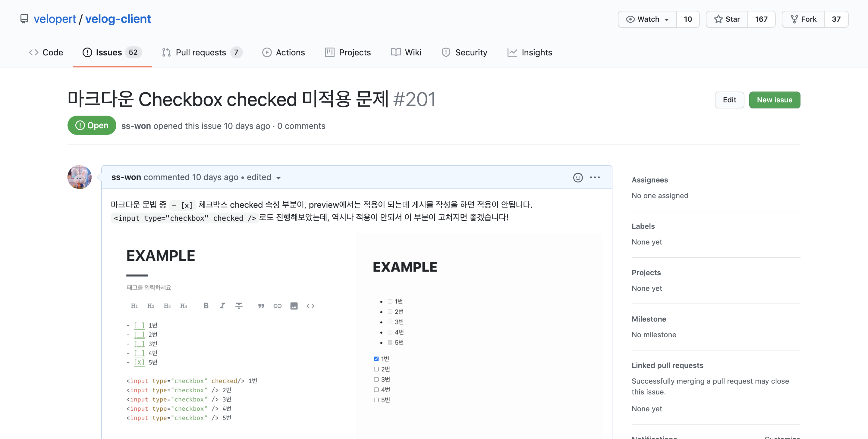Image resolution: width=868 pixels, height=439 pixels.
Task: Add a reaction with the smiley icon
Action: pyautogui.click(x=578, y=177)
